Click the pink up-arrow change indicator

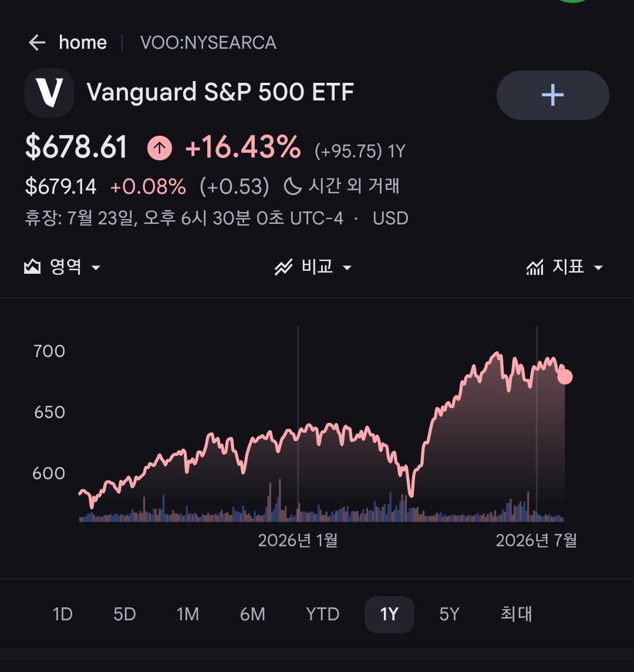point(160,148)
